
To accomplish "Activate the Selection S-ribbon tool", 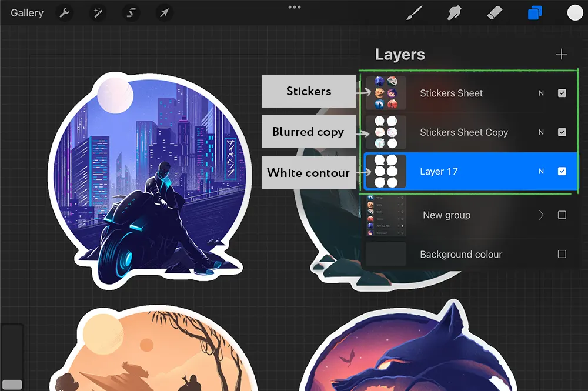I will tap(131, 13).
